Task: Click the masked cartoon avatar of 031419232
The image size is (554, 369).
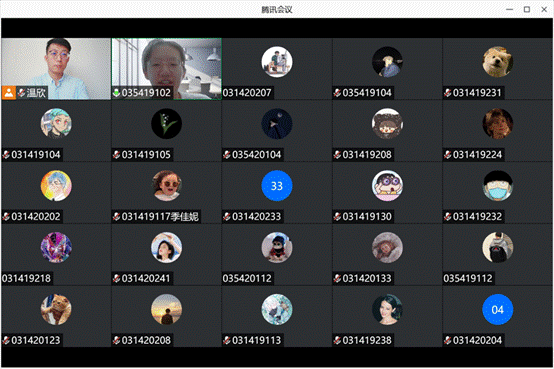Action: (x=497, y=186)
